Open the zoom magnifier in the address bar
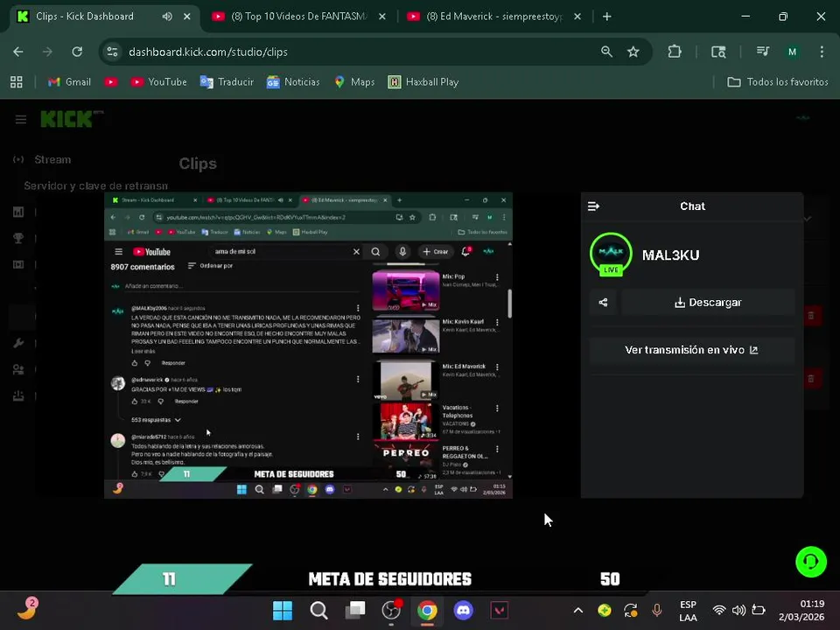 (x=606, y=52)
